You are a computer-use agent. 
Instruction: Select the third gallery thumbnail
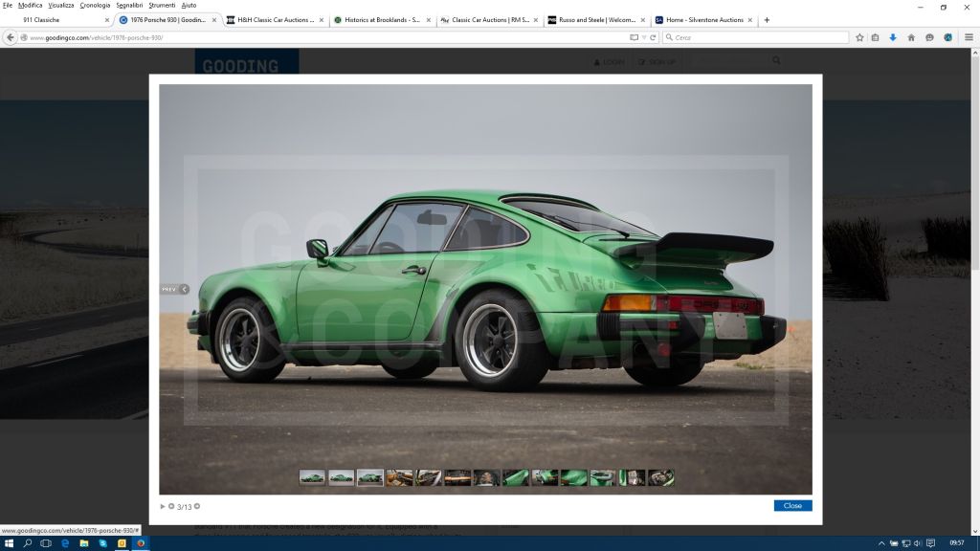370,478
